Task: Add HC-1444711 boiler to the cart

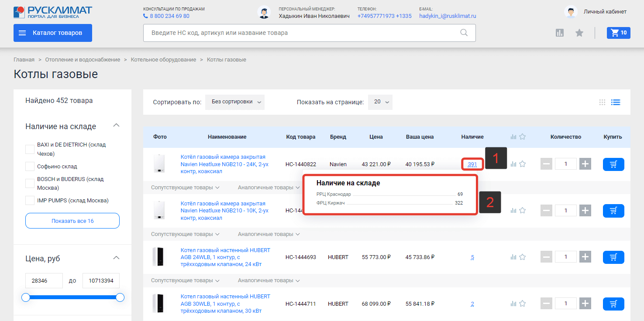Action: point(613,304)
